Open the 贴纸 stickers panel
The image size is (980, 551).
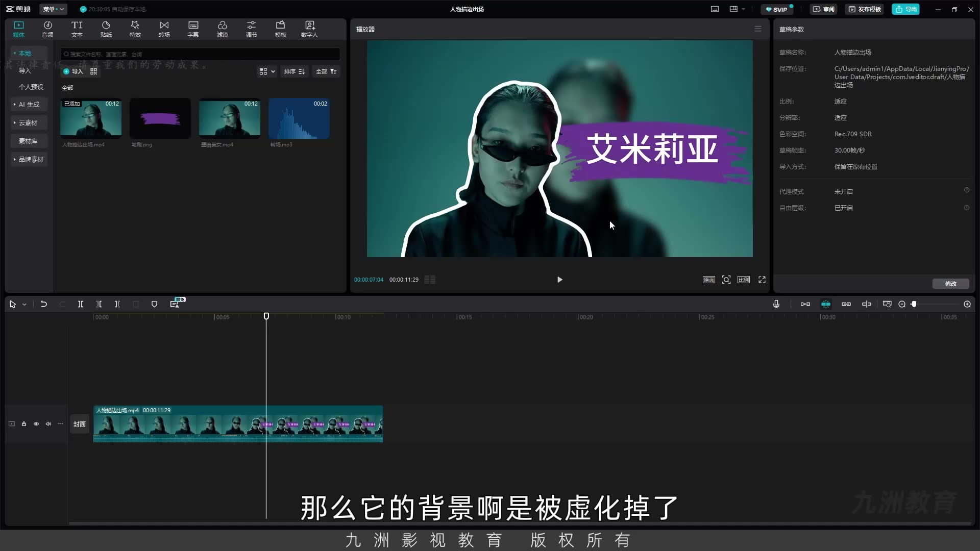click(x=106, y=29)
